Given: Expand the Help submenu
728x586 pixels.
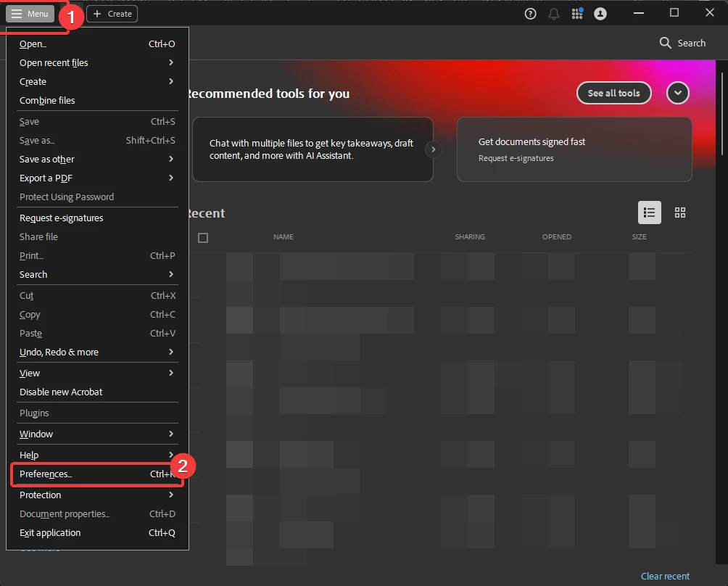Looking at the screenshot, I should pyautogui.click(x=97, y=455).
